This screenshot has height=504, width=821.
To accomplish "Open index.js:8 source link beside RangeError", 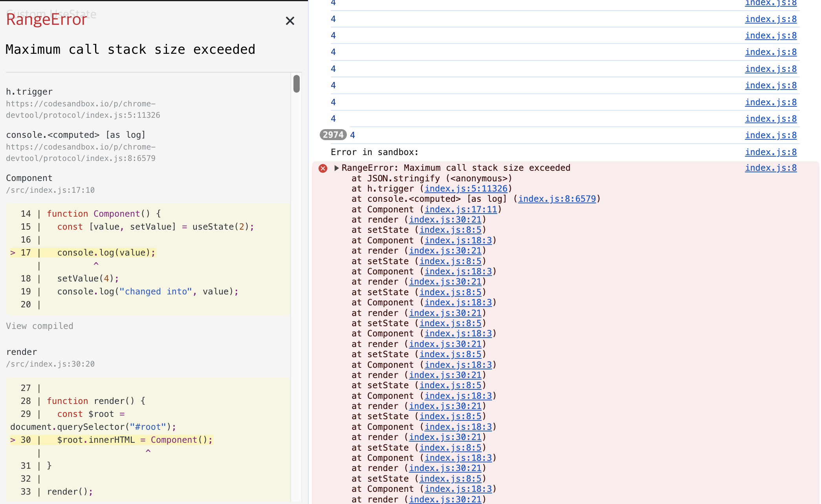I will pos(771,168).
